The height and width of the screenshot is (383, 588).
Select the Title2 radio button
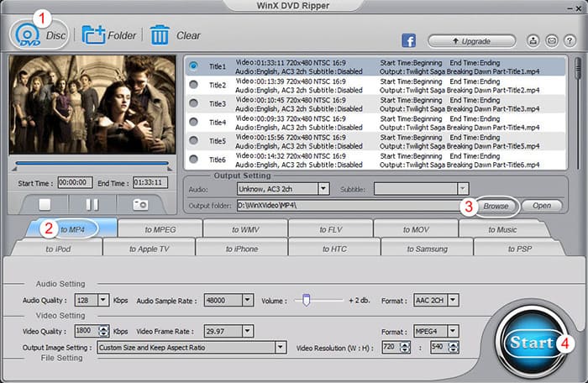pos(193,85)
